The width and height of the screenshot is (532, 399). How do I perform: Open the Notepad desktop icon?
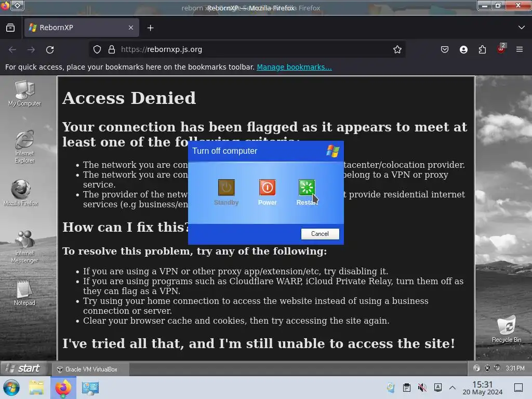24,293
